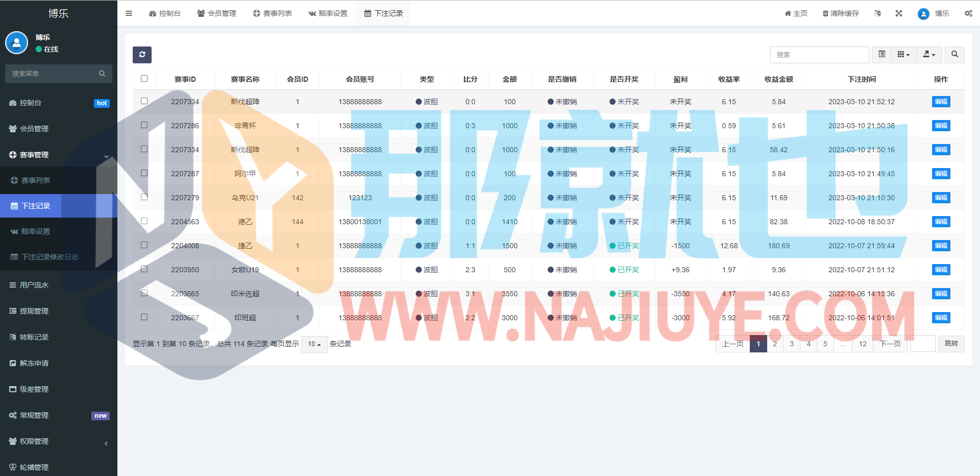Image resolution: width=980 pixels, height=476 pixels.
Task: Check the select-all checkbox in table header
Action: [144, 79]
